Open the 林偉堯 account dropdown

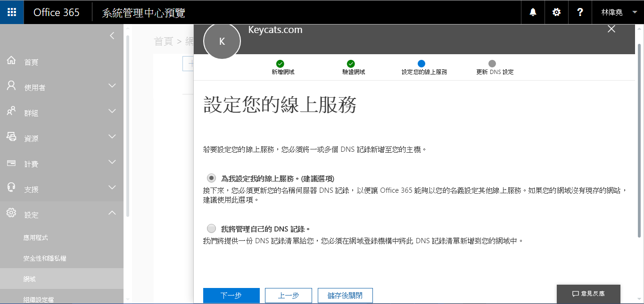click(618, 12)
